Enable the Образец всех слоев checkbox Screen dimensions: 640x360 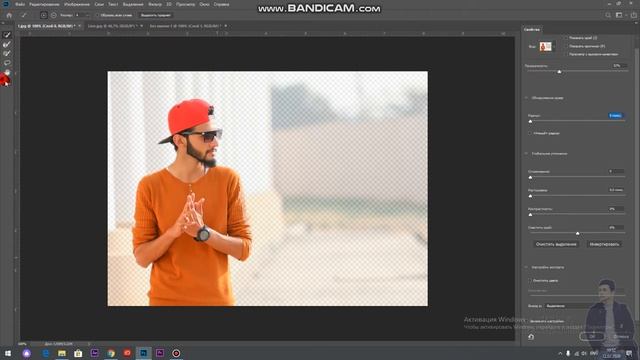pos(97,15)
